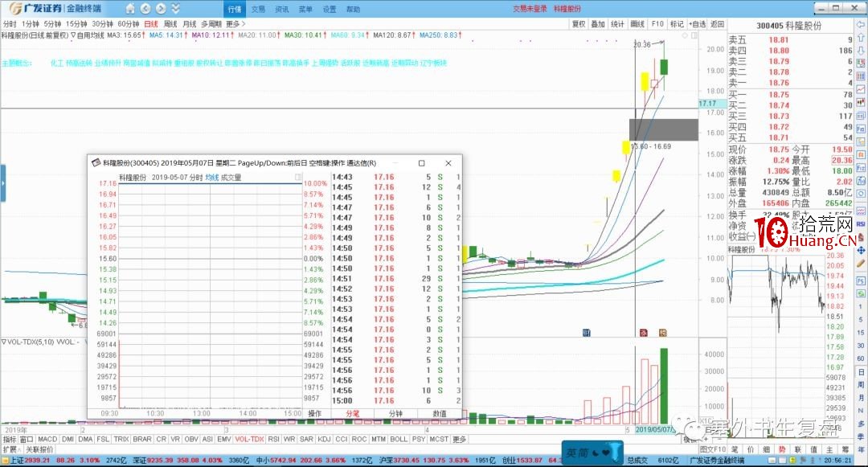Open the 菜单 menu
The width and height of the screenshot is (868, 467).
point(305,9)
